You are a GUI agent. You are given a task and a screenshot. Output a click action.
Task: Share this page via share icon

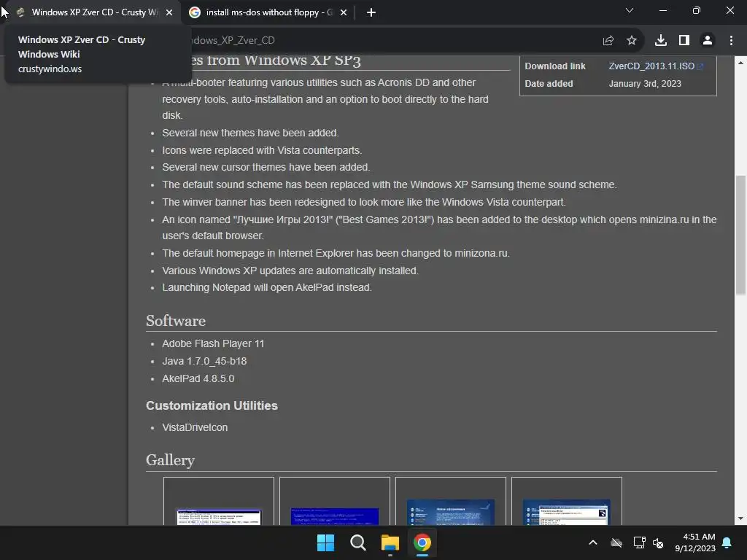(608, 41)
